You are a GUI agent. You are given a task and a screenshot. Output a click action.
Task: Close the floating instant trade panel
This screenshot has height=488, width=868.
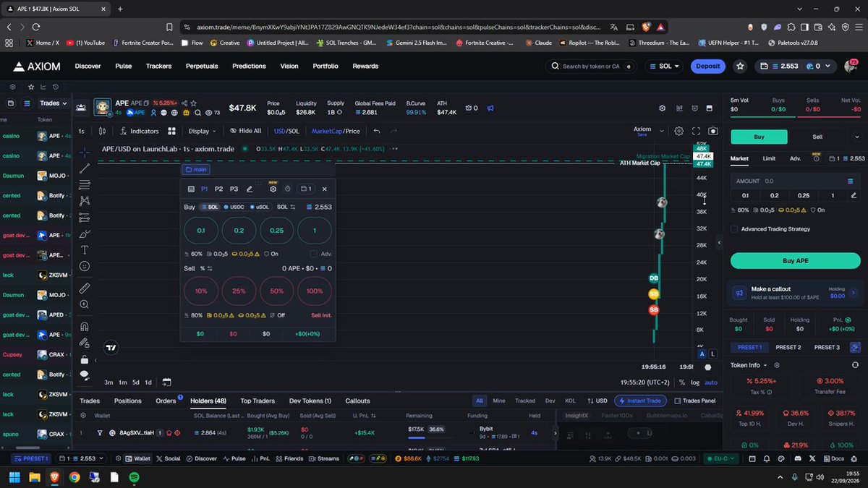324,189
